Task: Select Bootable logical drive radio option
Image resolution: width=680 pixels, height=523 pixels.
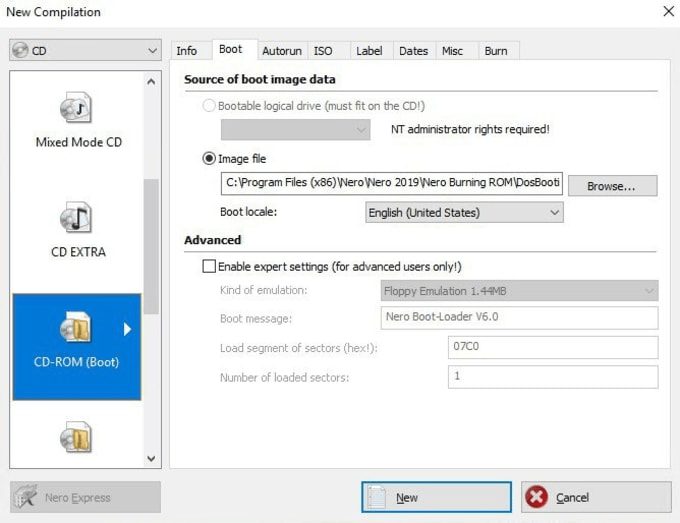Action: [x=209, y=106]
